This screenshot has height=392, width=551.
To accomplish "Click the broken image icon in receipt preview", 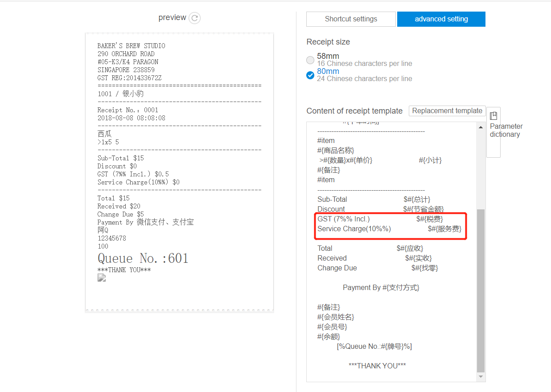I will coord(102,278).
